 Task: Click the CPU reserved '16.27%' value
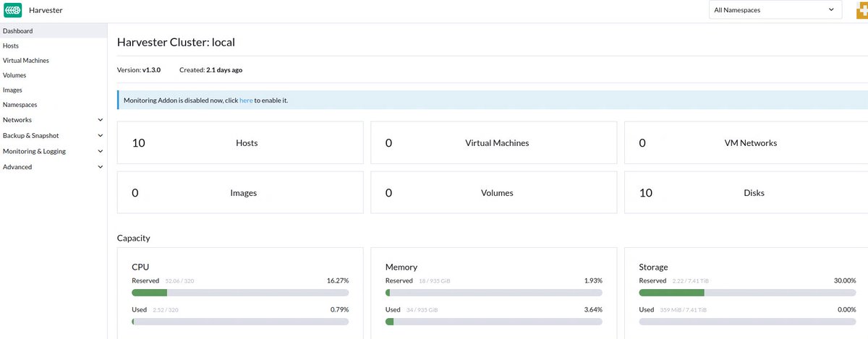coord(338,280)
